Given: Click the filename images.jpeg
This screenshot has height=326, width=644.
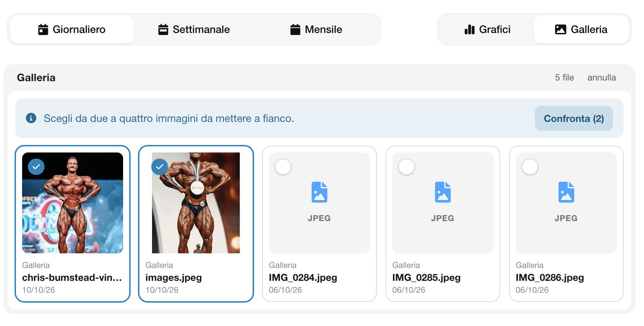Looking at the screenshot, I should click(174, 278).
